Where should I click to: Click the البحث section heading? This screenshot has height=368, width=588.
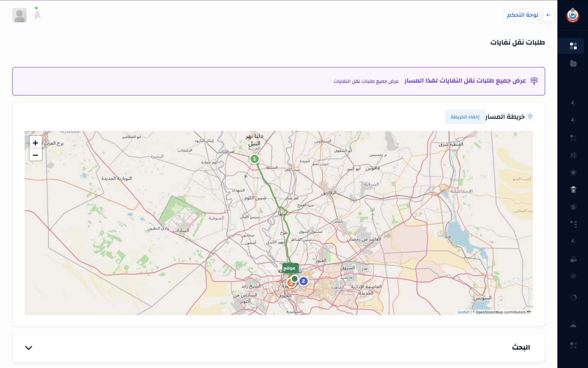(521, 347)
